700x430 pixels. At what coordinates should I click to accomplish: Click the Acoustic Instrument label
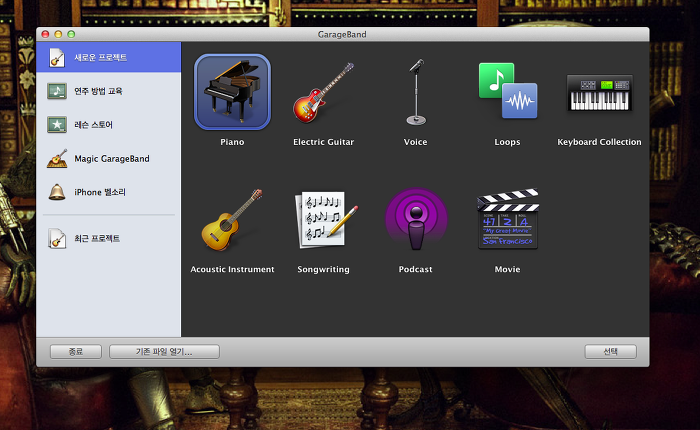coord(232,269)
